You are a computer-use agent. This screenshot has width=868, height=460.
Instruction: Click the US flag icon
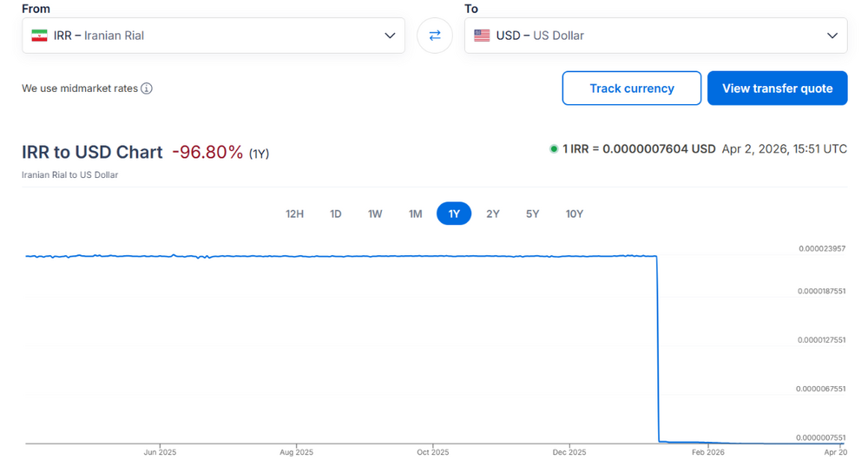pyautogui.click(x=482, y=36)
